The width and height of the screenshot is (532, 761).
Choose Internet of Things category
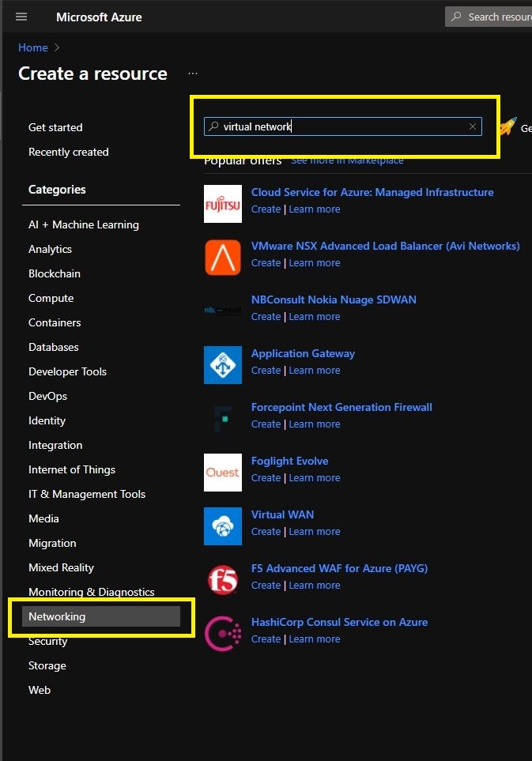(72, 470)
